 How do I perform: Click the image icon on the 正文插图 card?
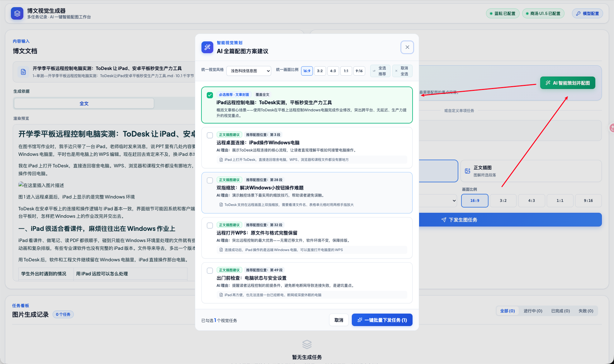(467, 171)
